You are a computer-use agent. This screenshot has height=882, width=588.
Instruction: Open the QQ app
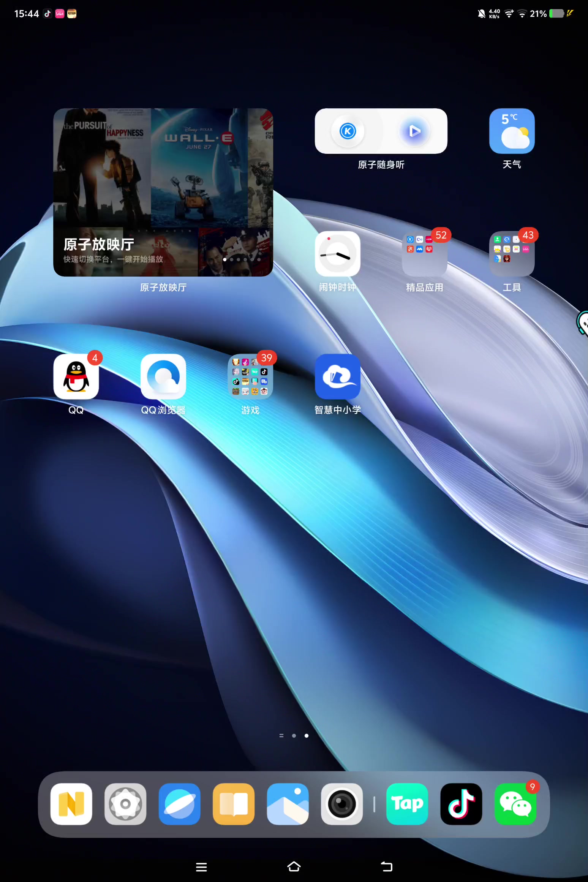tap(76, 377)
